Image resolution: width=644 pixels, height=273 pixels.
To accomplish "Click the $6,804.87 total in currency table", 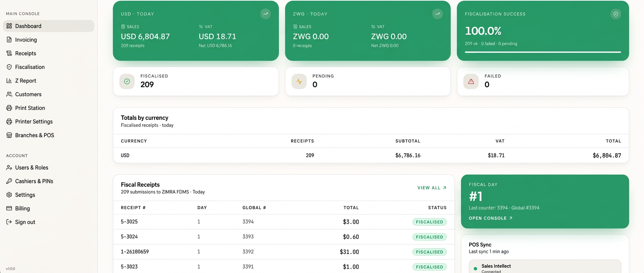I will tap(607, 156).
